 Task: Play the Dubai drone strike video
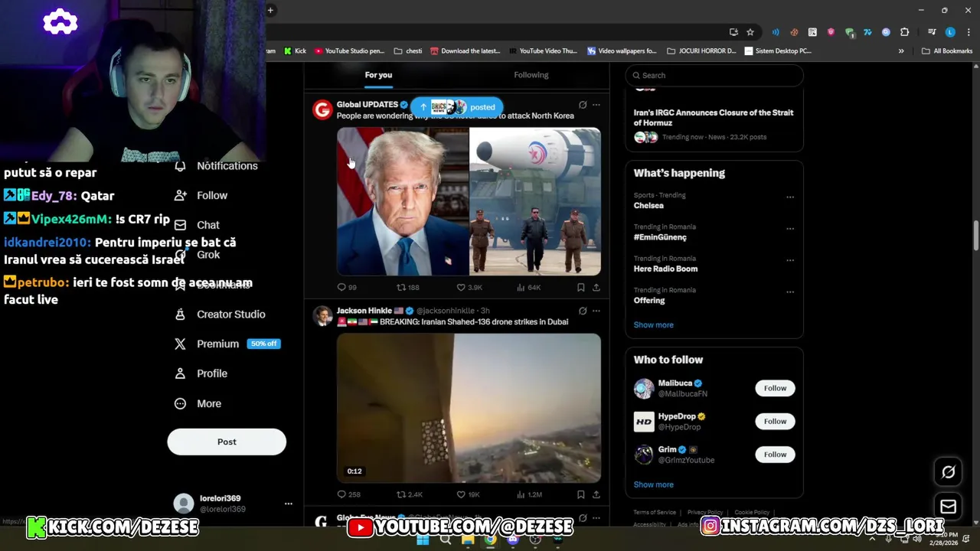pos(469,408)
